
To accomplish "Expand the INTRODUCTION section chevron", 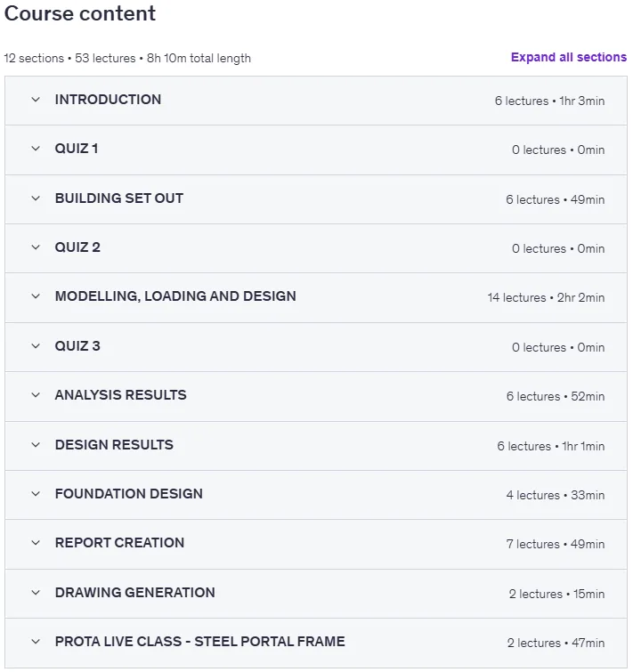I will pyautogui.click(x=36, y=100).
